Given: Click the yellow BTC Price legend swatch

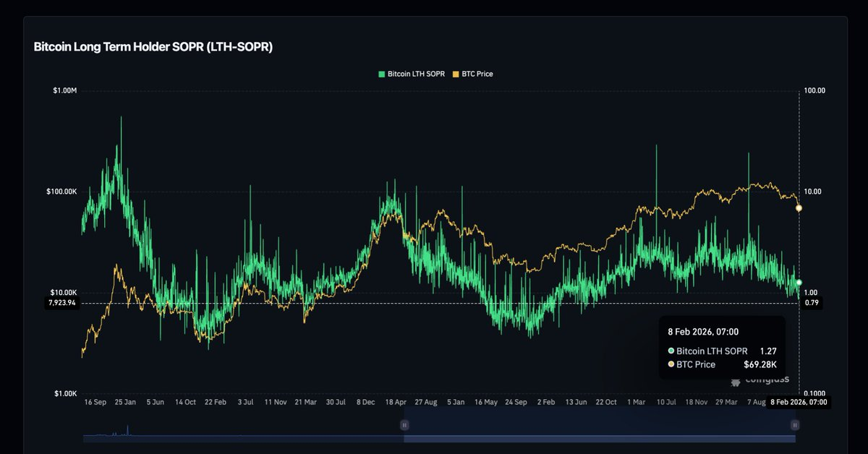Looking at the screenshot, I should (456, 74).
